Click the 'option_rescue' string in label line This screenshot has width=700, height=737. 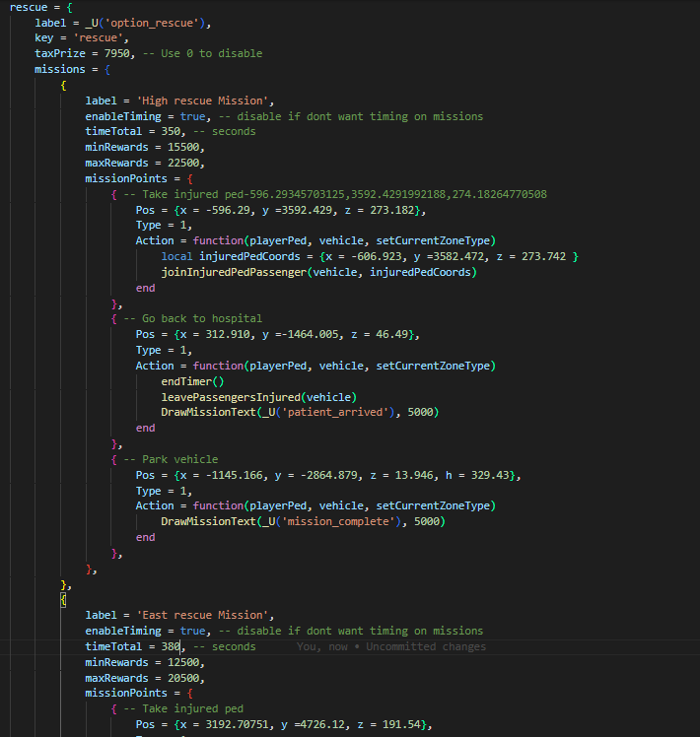point(152,23)
